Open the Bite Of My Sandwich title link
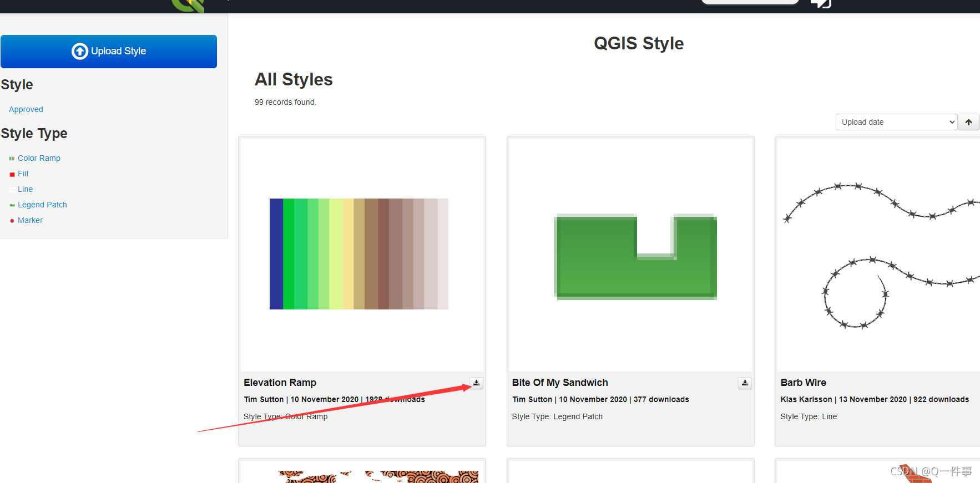The width and height of the screenshot is (980, 483). [x=560, y=383]
